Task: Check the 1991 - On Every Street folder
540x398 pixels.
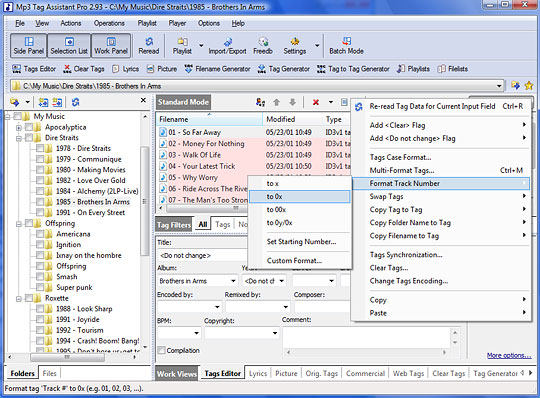Action: [x=40, y=212]
